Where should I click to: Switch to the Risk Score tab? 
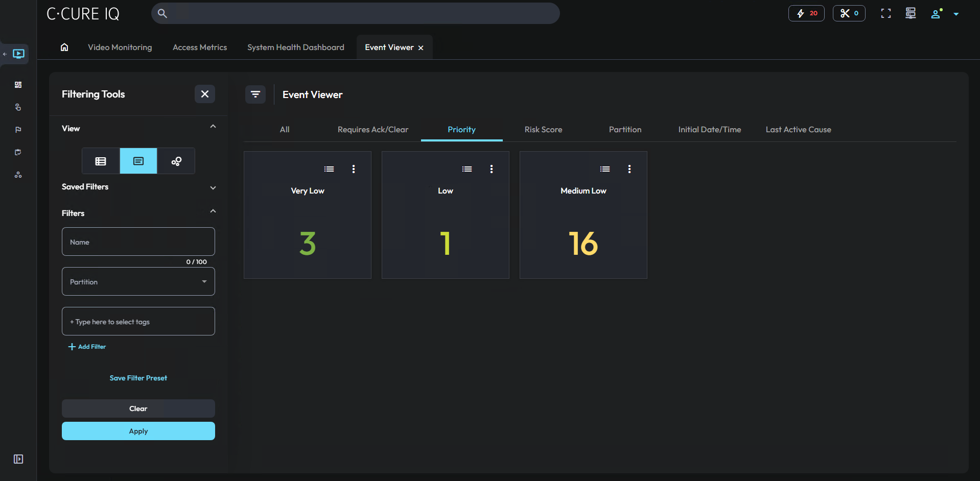pyautogui.click(x=543, y=130)
